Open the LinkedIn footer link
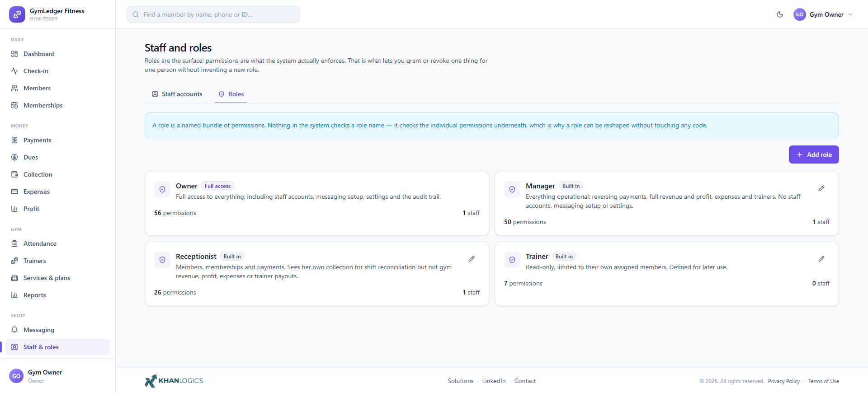Viewport: 868px width, 393px height. pyautogui.click(x=494, y=381)
